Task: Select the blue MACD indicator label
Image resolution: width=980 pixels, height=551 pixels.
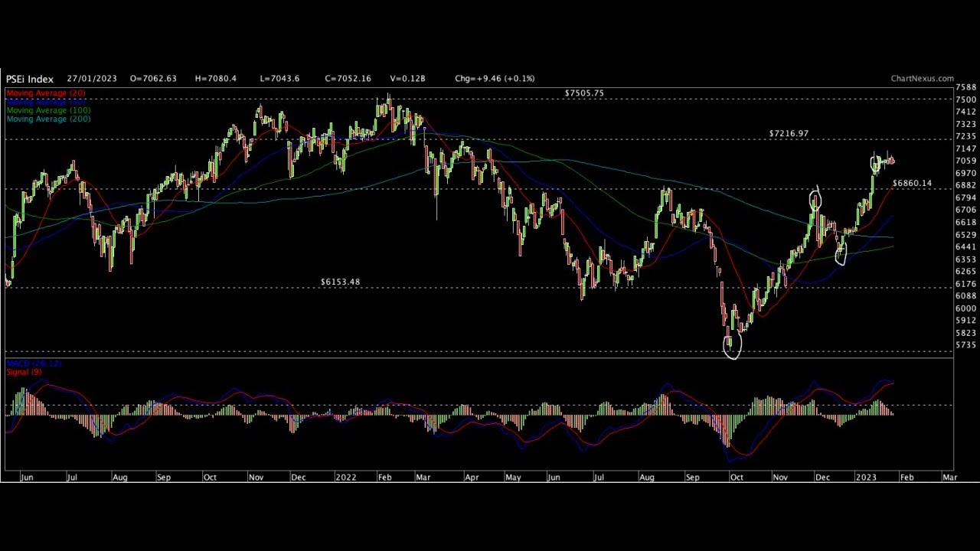Action: point(34,364)
